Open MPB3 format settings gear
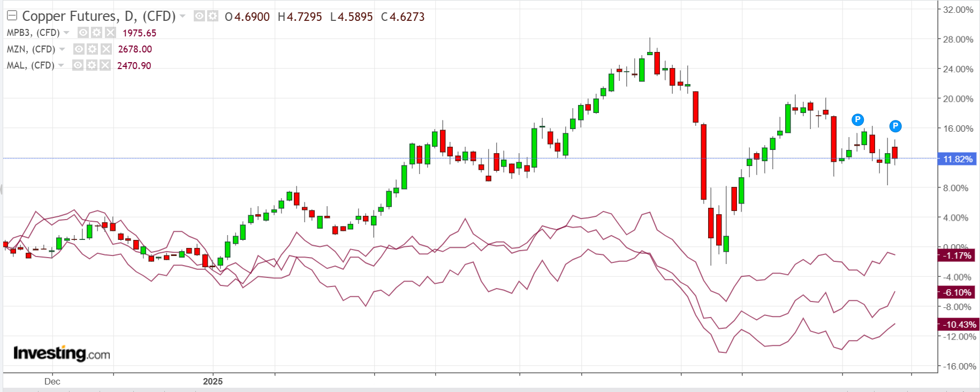Image resolution: width=980 pixels, height=392 pixels. click(96, 33)
